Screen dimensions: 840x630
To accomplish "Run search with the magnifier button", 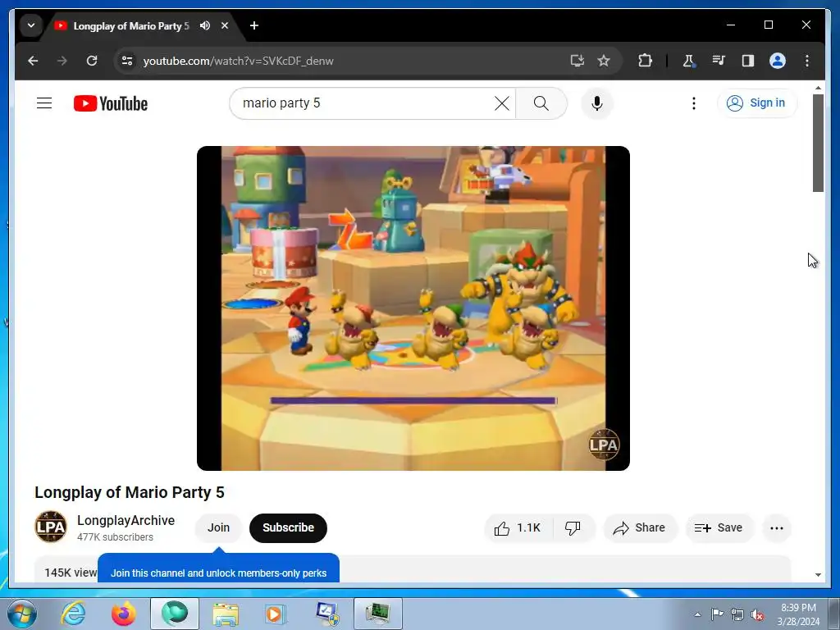I will pos(541,103).
